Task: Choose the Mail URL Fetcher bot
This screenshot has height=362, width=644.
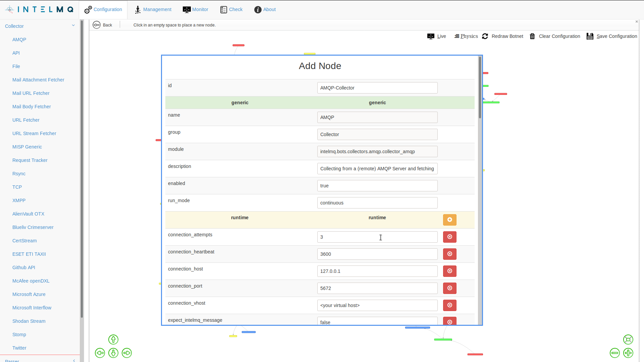Action: (31, 93)
